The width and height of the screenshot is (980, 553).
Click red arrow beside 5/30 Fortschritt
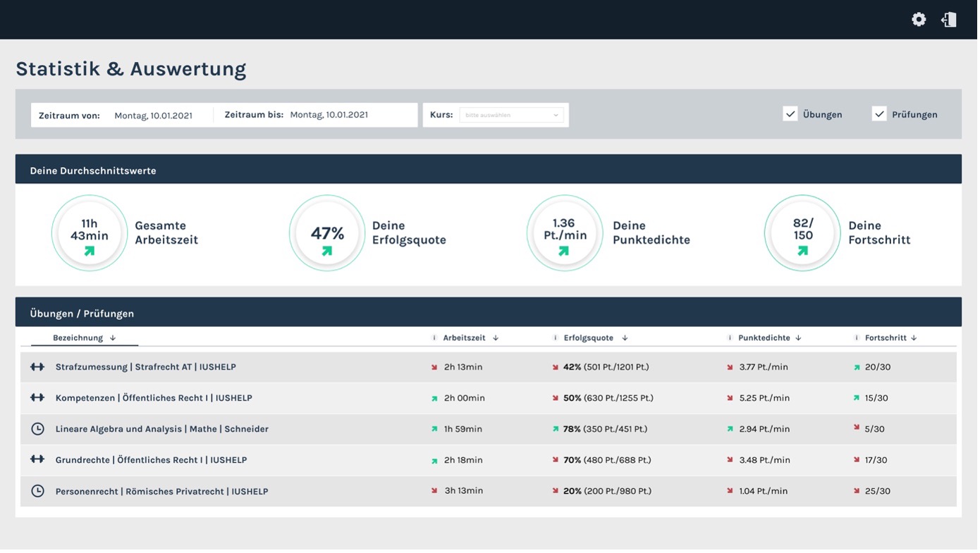(857, 428)
